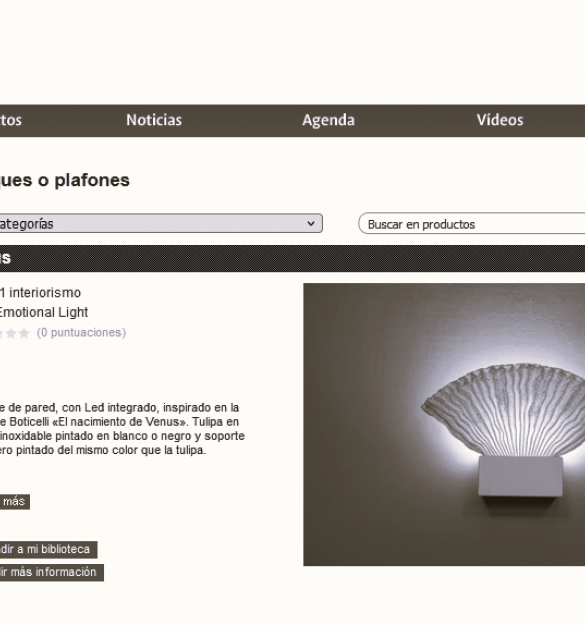The width and height of the screenshot is (585, 625).
Task: Click description line mentioning El nacimiento de Venus
Action: point(120,422)
